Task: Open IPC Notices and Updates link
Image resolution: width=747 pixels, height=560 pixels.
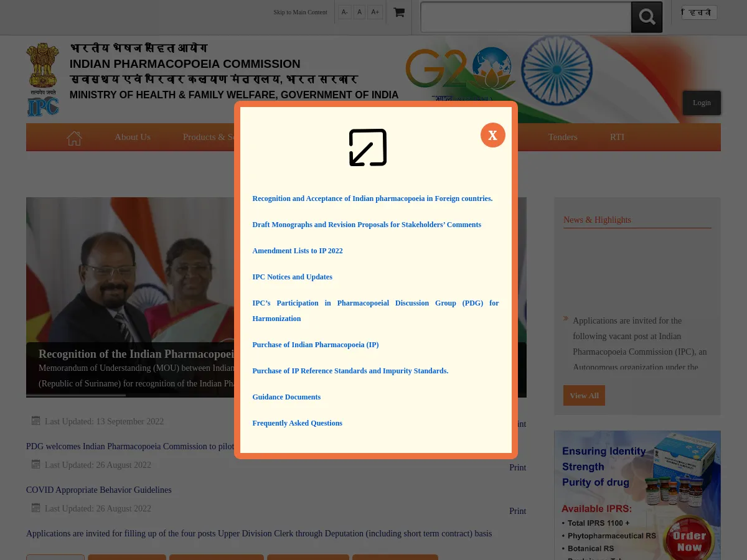Action: coord(292,277)
